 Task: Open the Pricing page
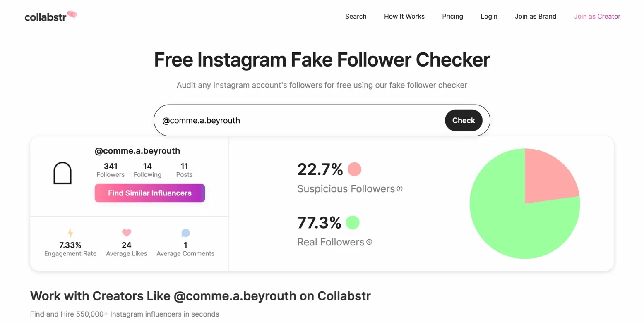(x=452, y=17)
